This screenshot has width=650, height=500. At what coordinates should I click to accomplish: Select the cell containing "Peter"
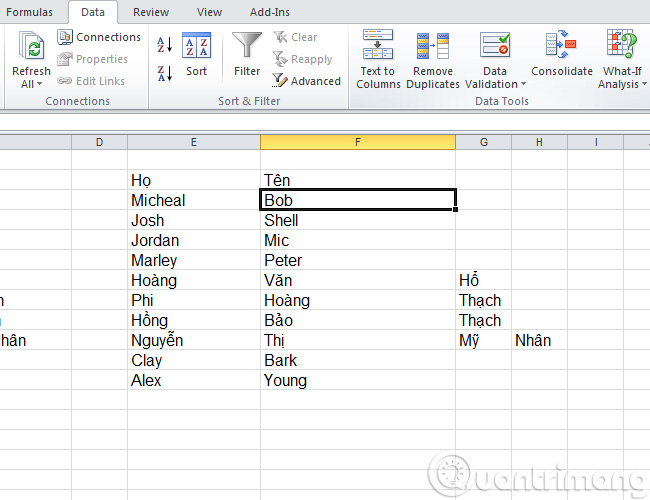pyautogui.click(x=358, y=260)
